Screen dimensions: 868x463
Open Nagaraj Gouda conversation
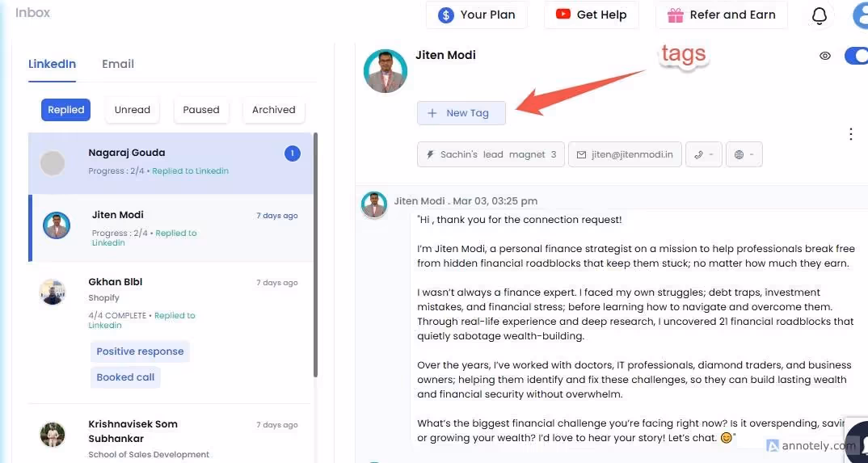click(x=171, y=163)
